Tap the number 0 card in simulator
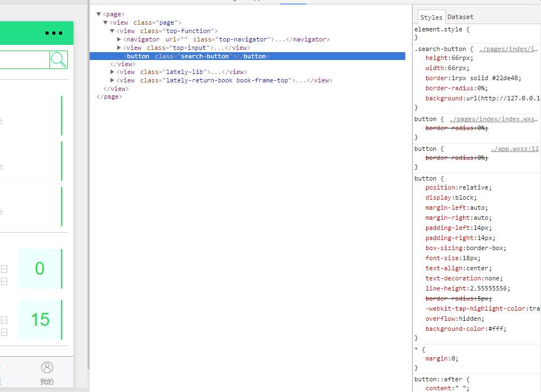 coord(40,269)
